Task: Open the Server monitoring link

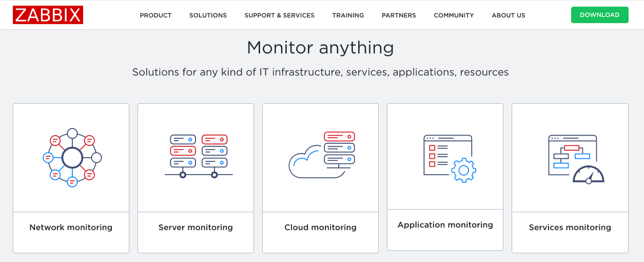Action: (x=196, y=227)
